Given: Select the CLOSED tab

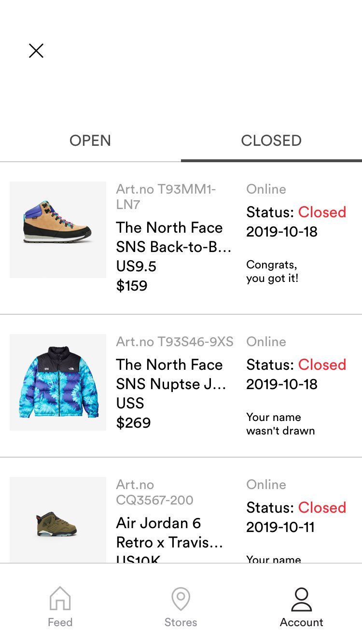Looking at the screenshot, I should (x=271, y=140).
